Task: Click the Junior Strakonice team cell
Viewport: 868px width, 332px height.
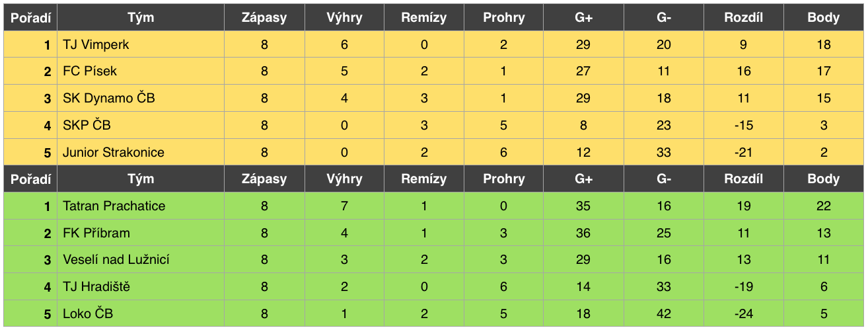Action: (141, 152)
